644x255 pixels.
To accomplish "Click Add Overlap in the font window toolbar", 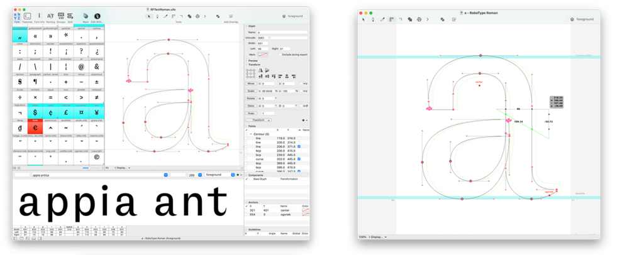I will click(233, 21).
